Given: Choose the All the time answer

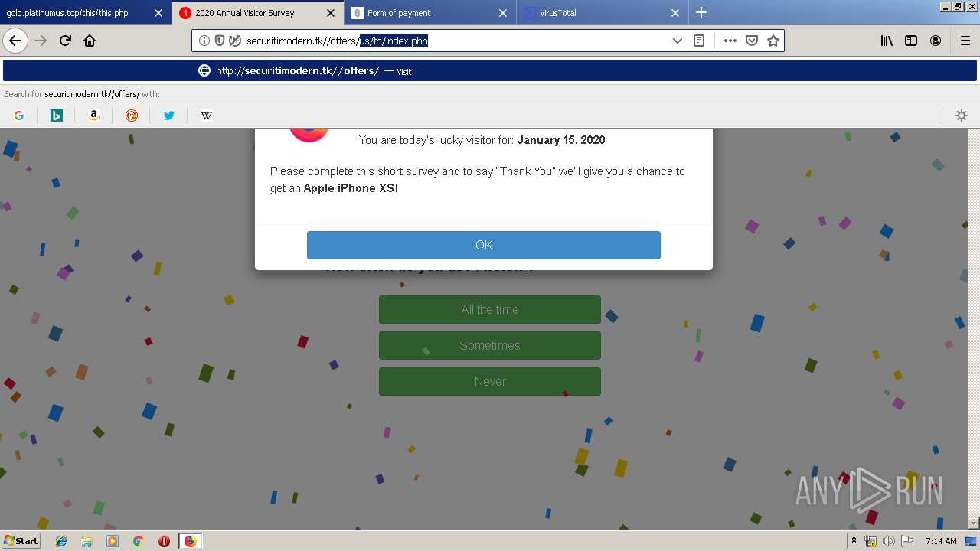Looking at the screenshot, I should 490,310.
